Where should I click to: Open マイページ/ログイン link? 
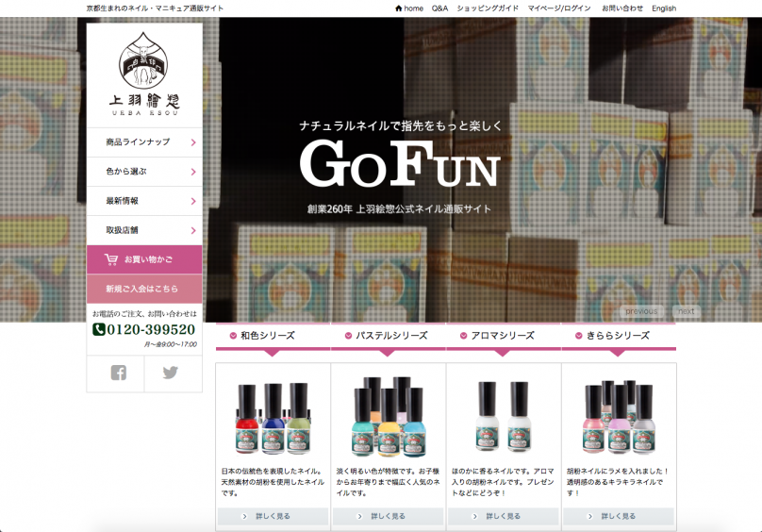coord(559,8)
